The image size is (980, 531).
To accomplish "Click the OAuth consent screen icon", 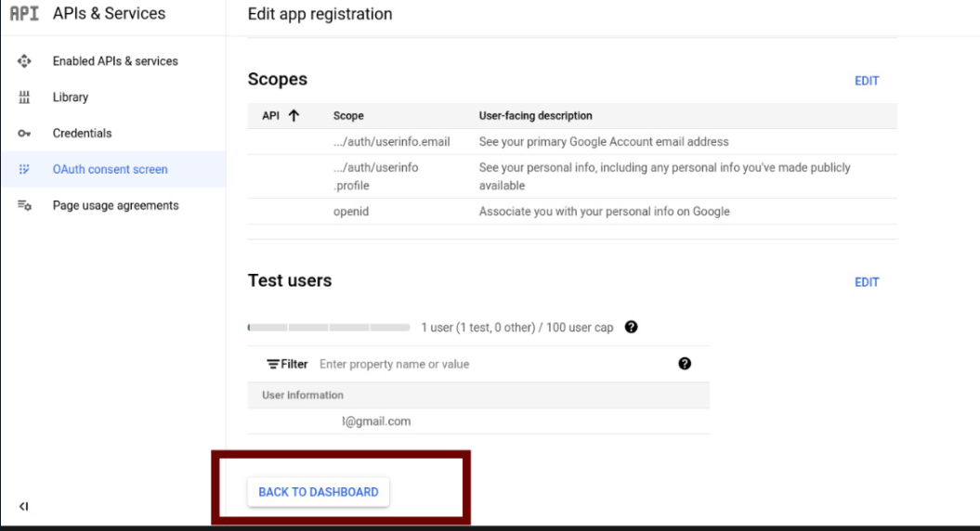I will (x=25, y=170).
